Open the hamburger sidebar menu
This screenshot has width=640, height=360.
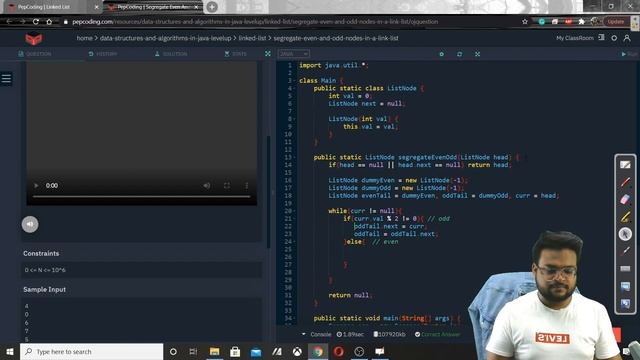coord(6,78)
